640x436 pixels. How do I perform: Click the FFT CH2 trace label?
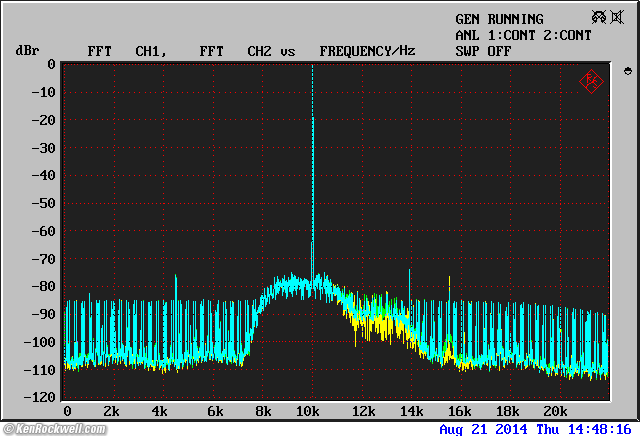click(x=236, y=50)
